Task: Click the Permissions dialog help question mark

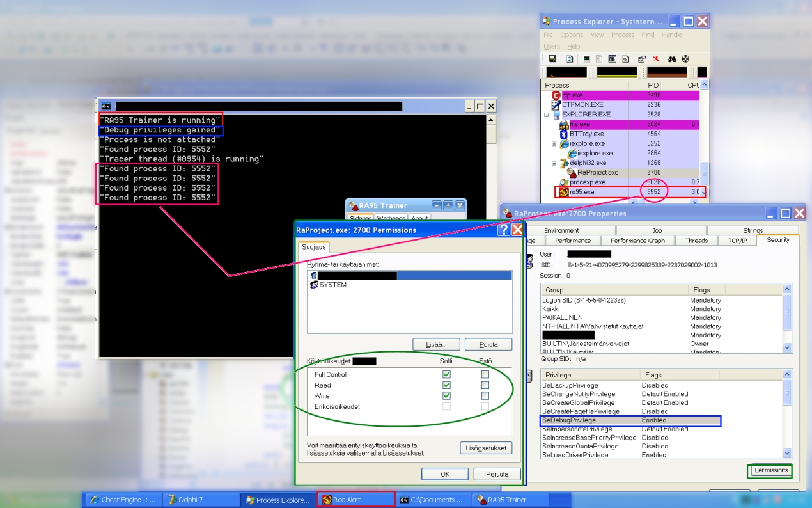Action: 504,230
